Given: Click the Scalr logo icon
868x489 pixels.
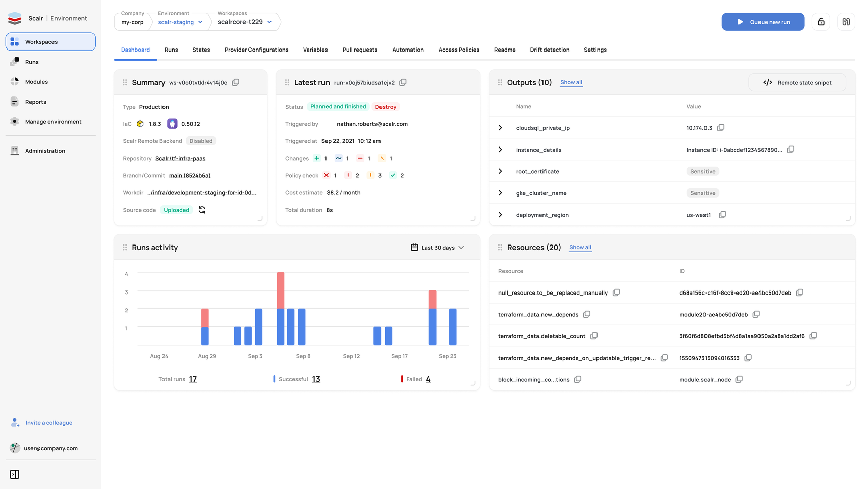Looking at the screenshot, I should (15, 18).
